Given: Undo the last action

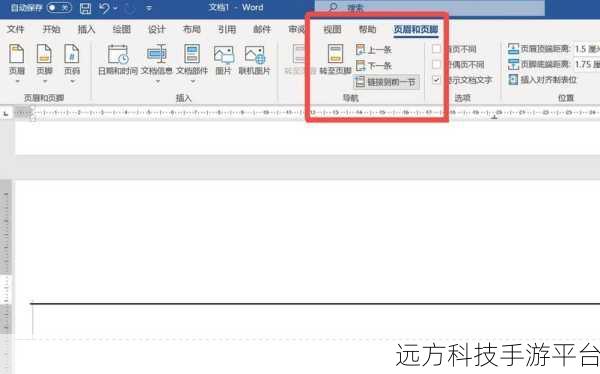Looking at the screenshot, I should click(x=104, y=8).
